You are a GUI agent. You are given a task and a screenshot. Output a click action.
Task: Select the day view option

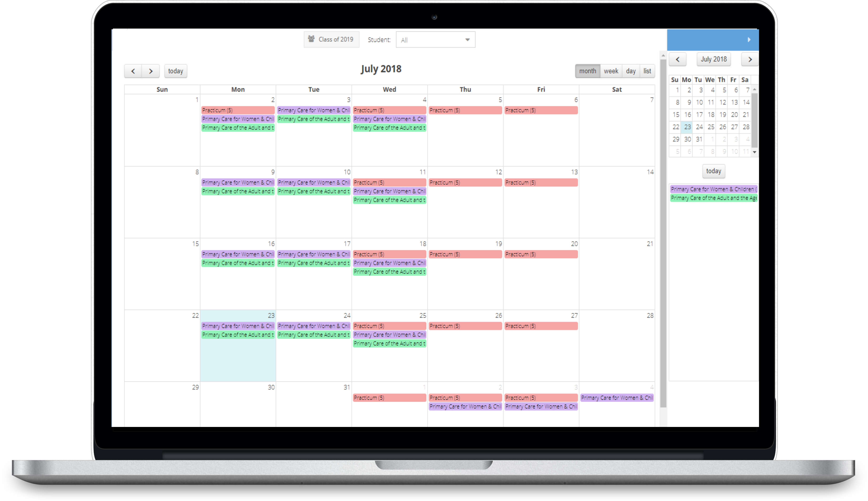(x=630, y=71)
